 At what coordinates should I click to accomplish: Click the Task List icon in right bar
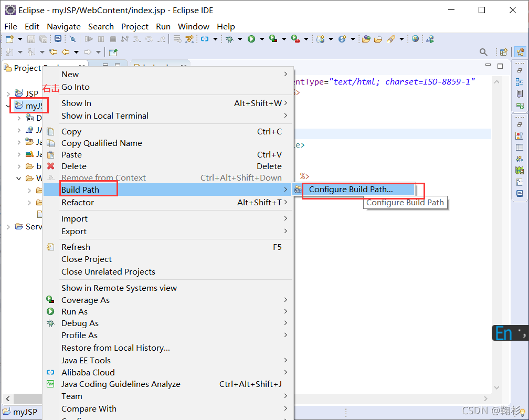[520, 93]
